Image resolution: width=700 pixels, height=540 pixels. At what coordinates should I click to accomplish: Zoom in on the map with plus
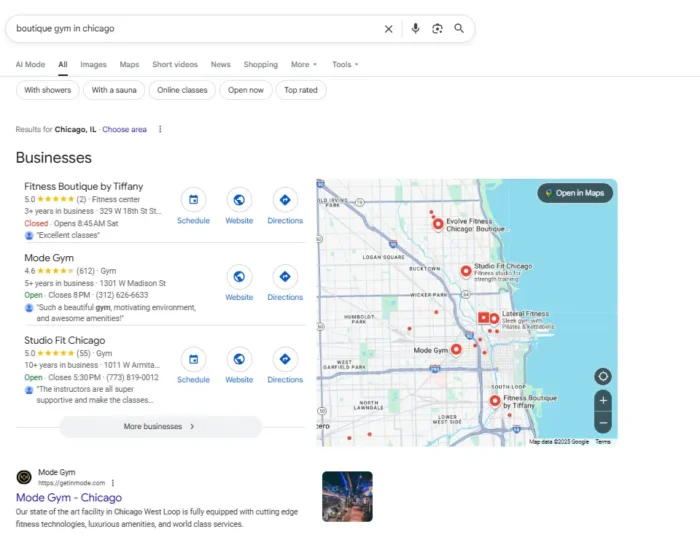point(603,401)
